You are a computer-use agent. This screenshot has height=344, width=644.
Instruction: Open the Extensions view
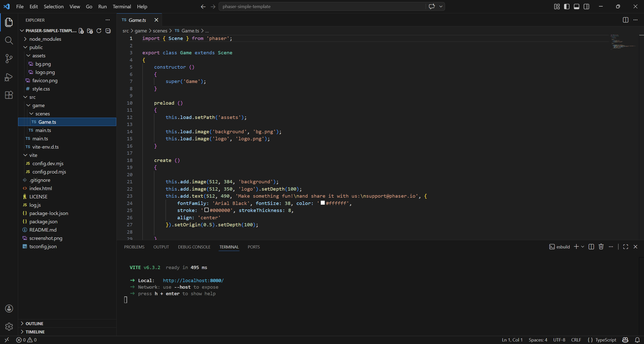[9, 95]
